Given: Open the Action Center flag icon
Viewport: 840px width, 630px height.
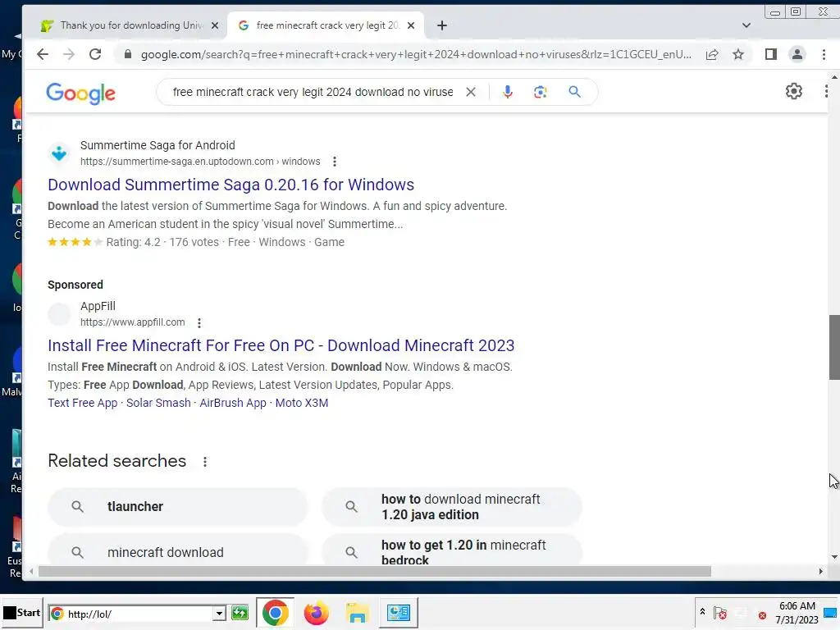Looking at the screenshot, I should pos(720,613).
